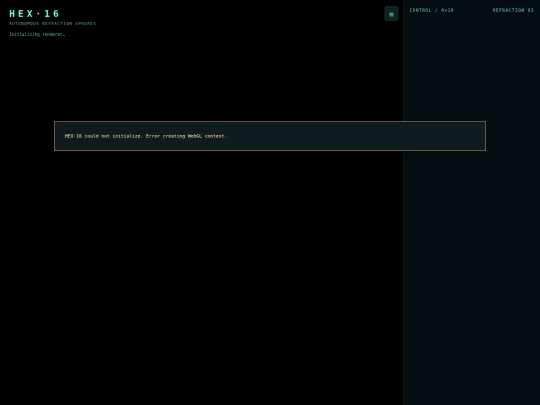Image resolution: width=540 pixels, height=405 pixels.
Task: Click the 'Autonomous Refraction Spheres' subtitle
Action: coord(52,23)
